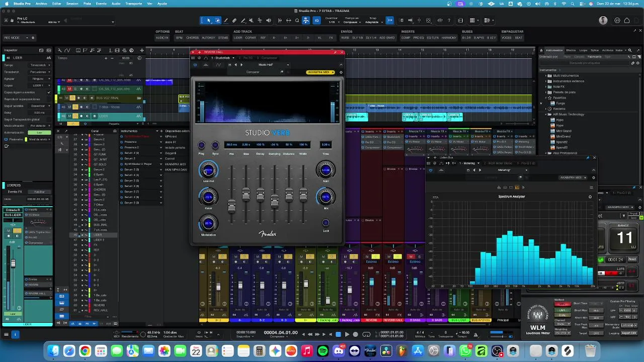The height and width of the screenshot is (362, 644).
Task: Open Google Chrome from the Dock
Action: pos(85,351)
